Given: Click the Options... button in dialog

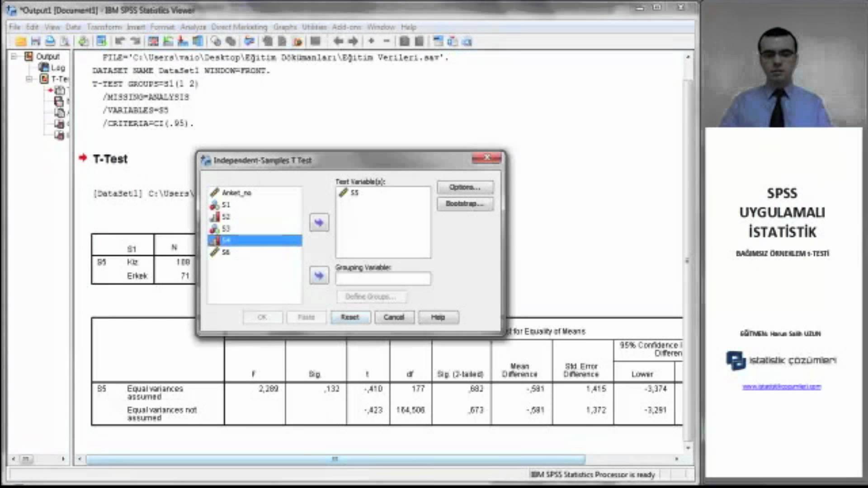Looking at the screenshot, I should pyautogui.click(x=465, y=188).
